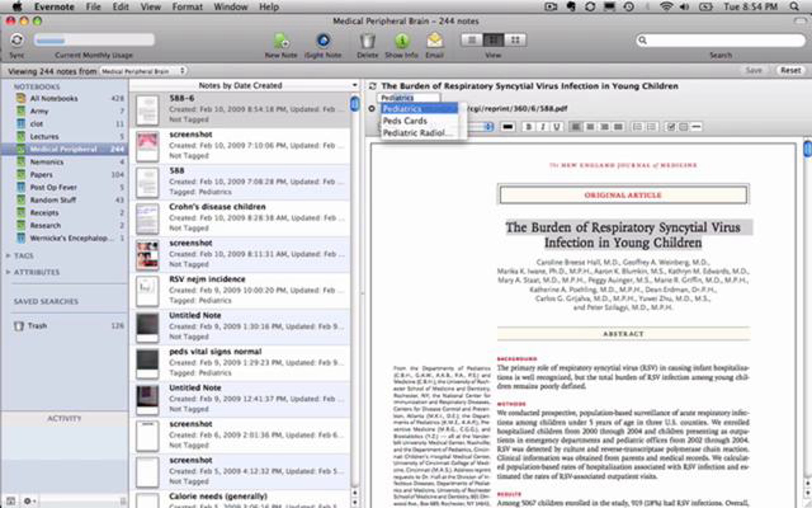Open the View menu

[151, 7]
